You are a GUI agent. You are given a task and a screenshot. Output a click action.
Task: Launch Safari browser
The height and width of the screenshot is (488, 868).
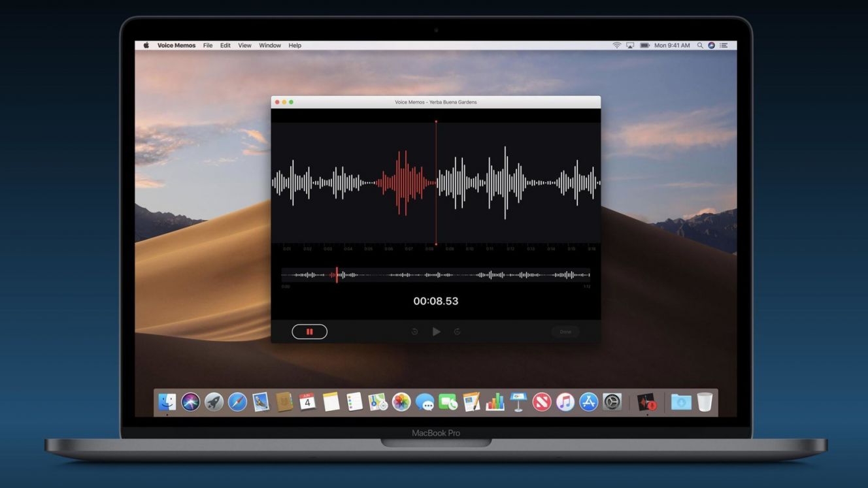click(x=237, y=402)
